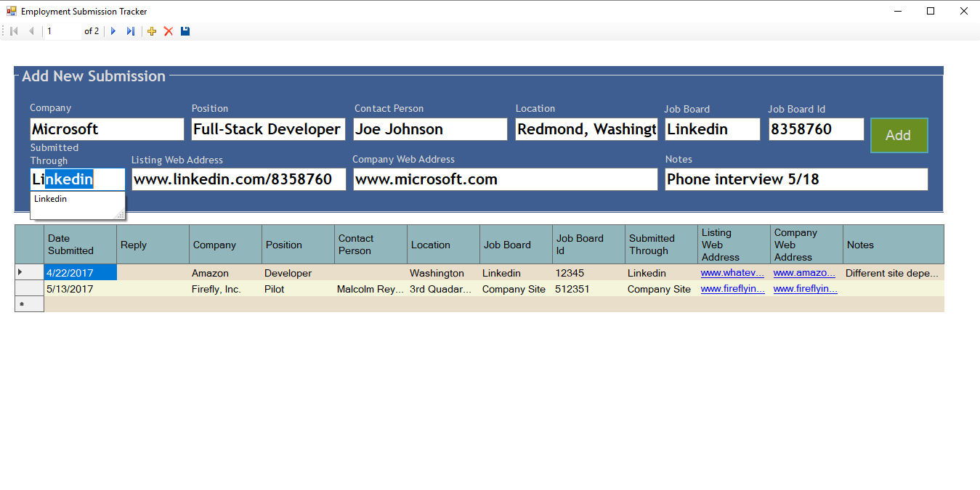Add new record with plus icon

tap(152, 31)
